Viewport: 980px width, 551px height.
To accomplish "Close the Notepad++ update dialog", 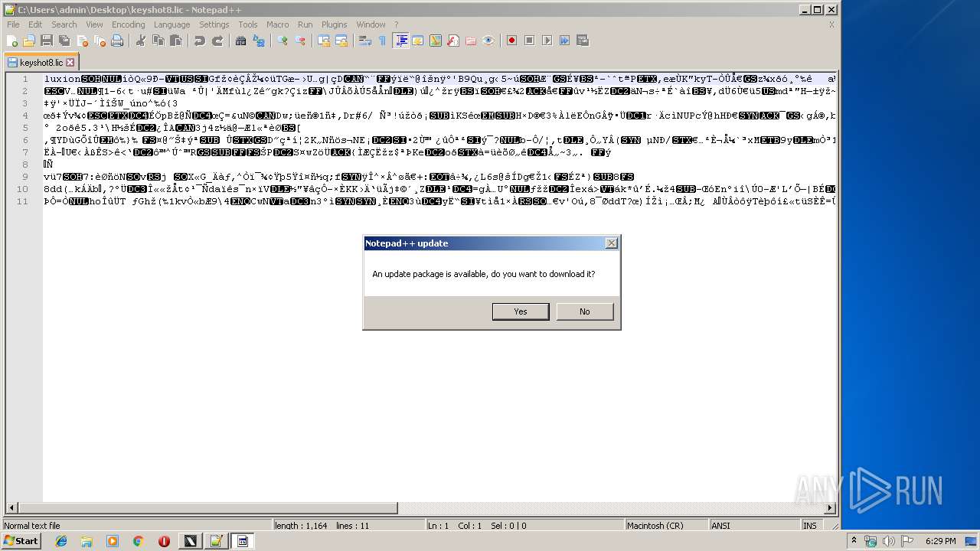I will click(611, 243).
